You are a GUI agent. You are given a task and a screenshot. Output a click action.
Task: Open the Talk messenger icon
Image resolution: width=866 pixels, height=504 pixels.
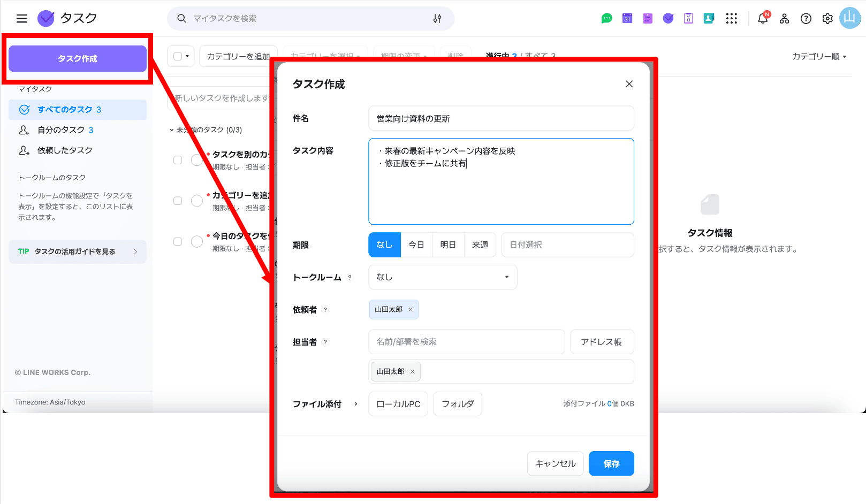pos(606,18)
